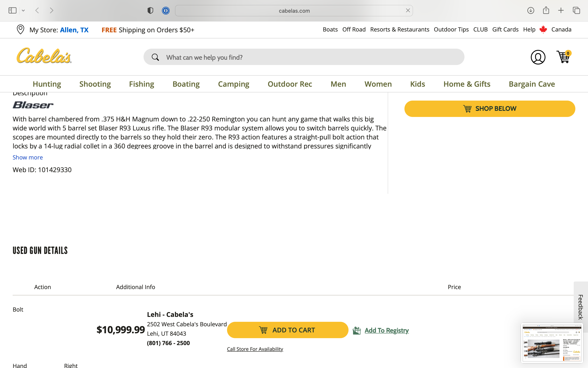Open the Hunting menu
This screenshot has width=588, height=368.
click(x=47, y=84)
